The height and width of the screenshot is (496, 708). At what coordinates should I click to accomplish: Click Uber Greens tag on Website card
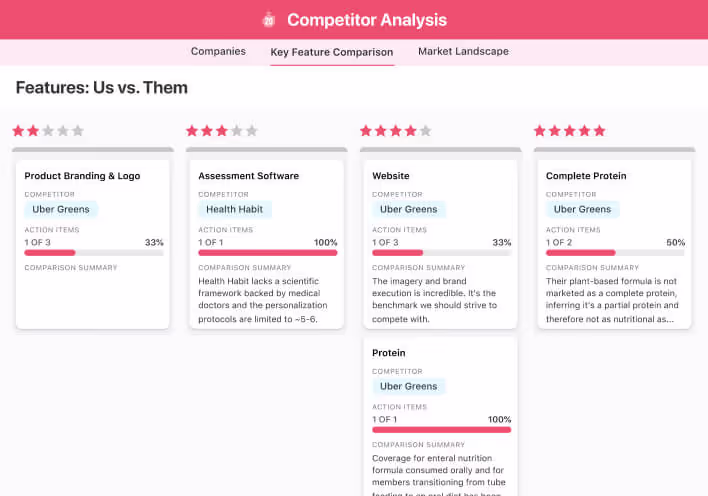[x=408, y=210]
